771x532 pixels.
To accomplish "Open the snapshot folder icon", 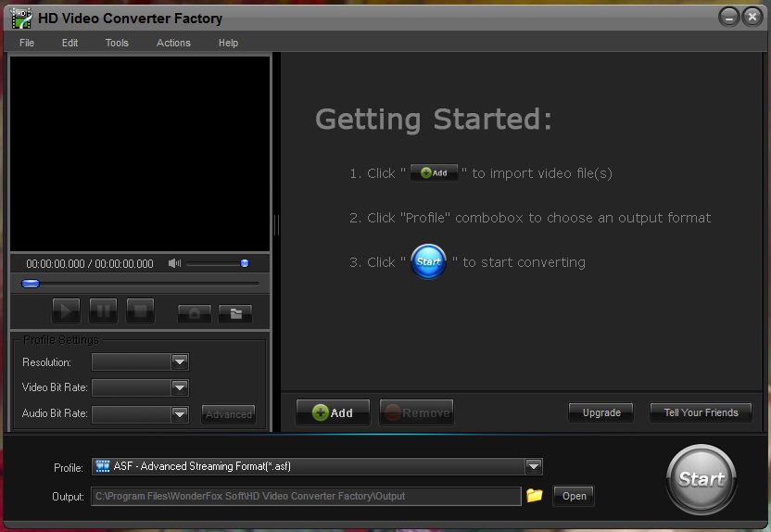I will point(235,313).
